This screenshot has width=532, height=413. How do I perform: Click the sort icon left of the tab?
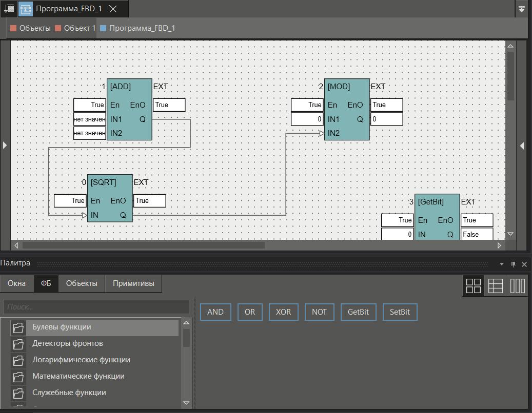pyautogui.click(x=9, y=9)
